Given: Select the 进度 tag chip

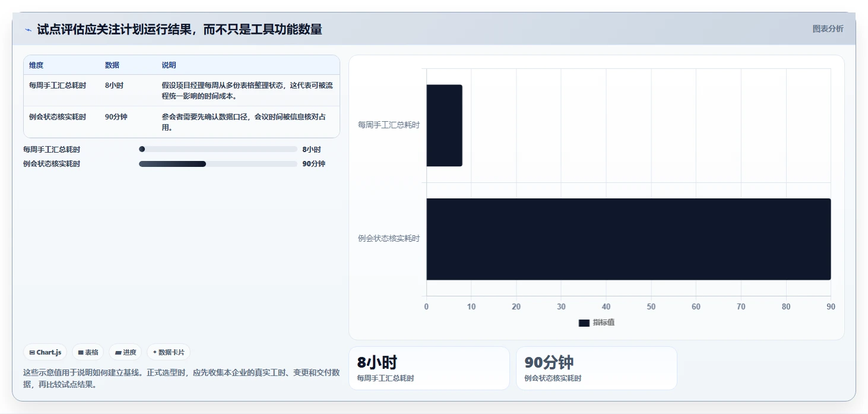Looking at the screenshot, I should [x=125, y=352].
